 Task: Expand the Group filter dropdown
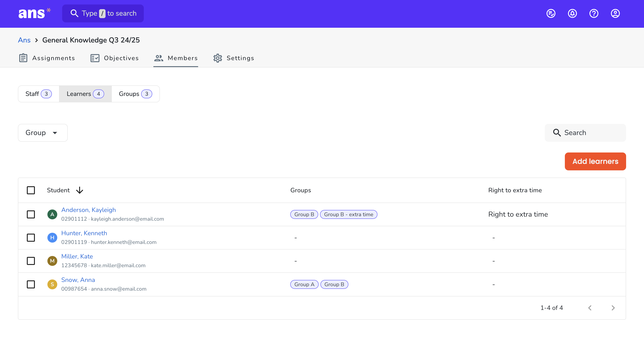43,133
